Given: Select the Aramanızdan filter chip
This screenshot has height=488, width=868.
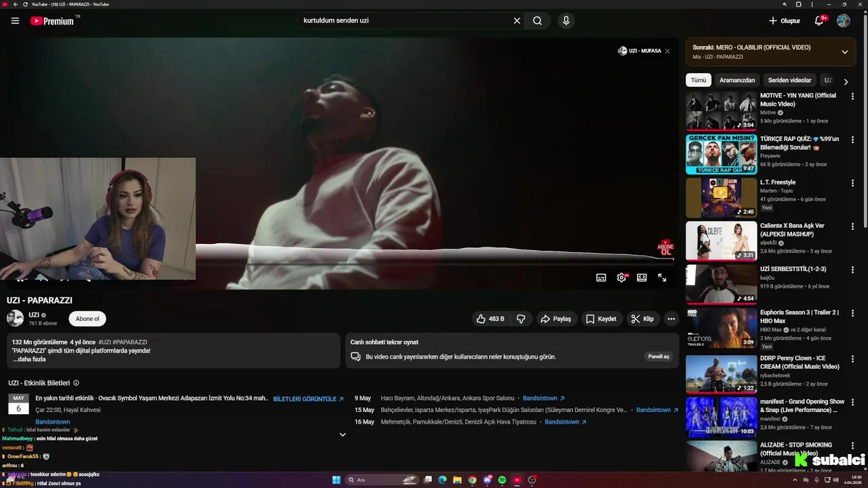Looking at the screenshot, I should [737, 80].
